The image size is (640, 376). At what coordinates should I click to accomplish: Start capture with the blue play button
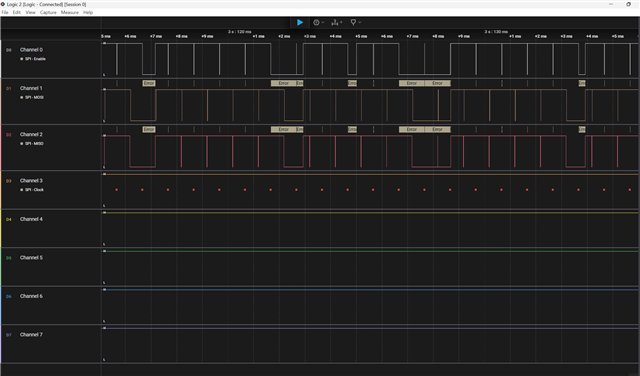pos(300,22)
